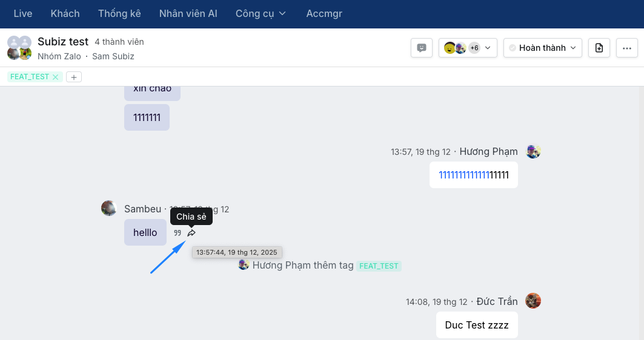Viewport: 644px width, 340px height.
Task: Open the Thống kê menu item
Action: (119, 13)
